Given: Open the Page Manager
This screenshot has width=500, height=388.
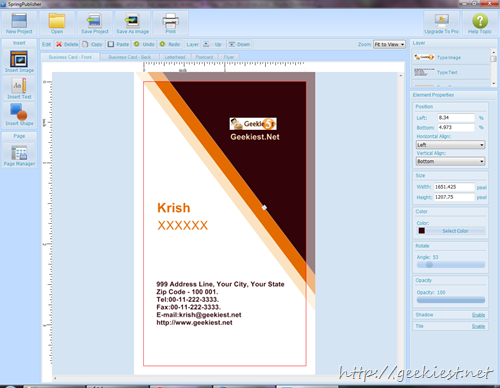Looking at the screenshot, I should coord(19,155).
